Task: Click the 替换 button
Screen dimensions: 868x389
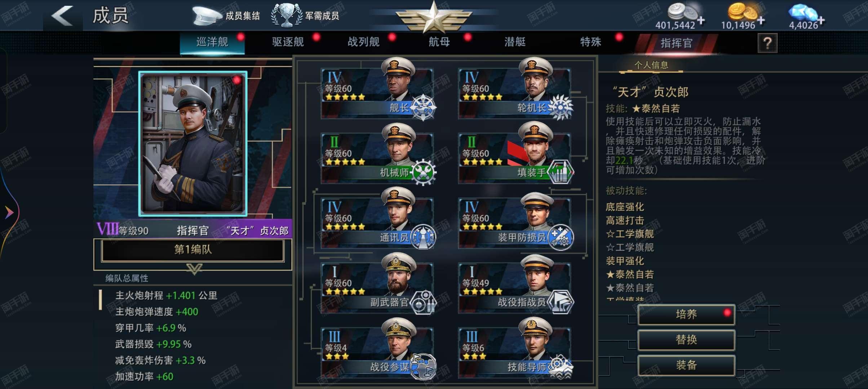Action: pyautogui.click(x=686, y=340)
